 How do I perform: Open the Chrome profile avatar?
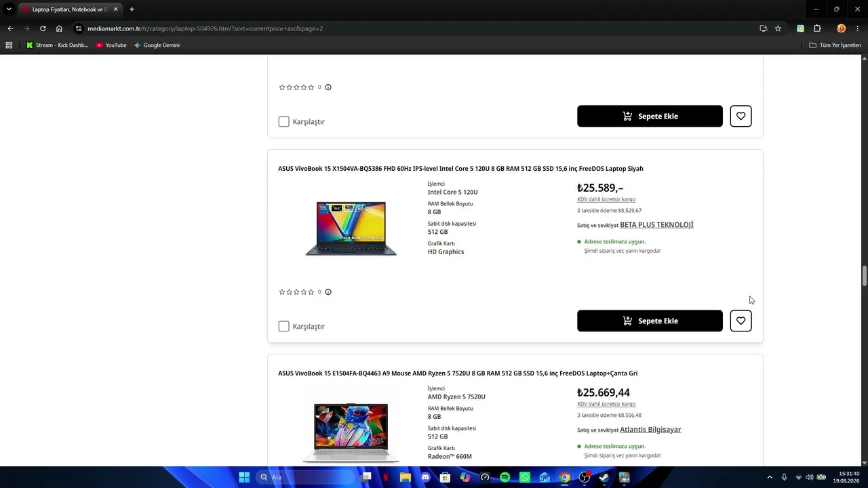(842, 28)
